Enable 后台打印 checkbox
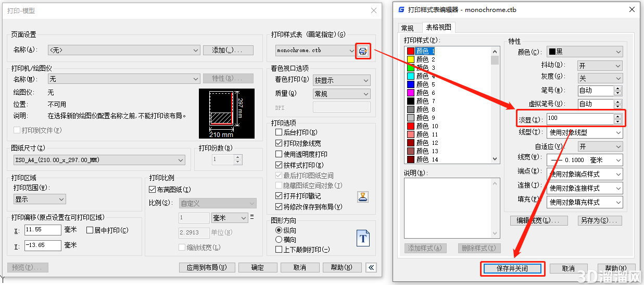The image size is (644, 285). [279, 132]
